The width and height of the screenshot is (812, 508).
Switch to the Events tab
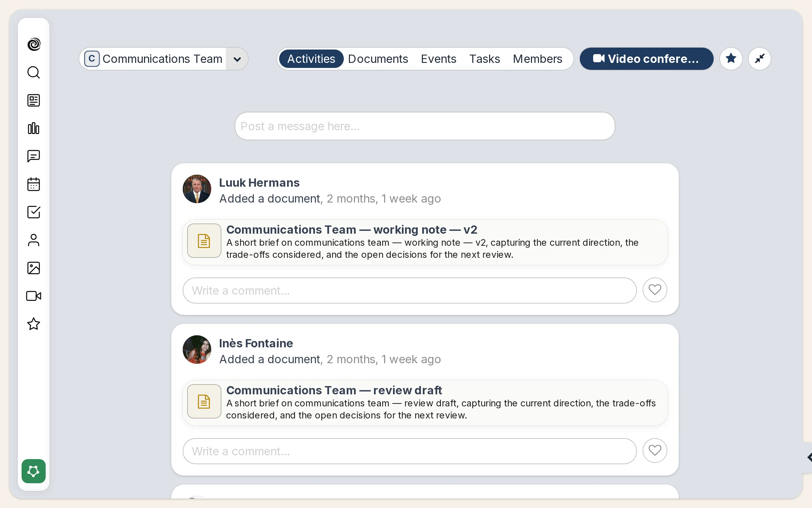click(439, 59)
